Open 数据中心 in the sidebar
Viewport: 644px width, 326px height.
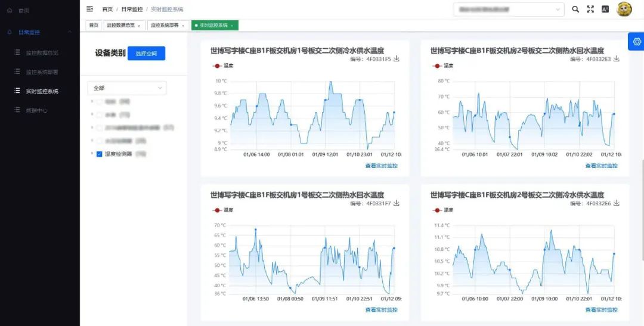tap(37, 110)
